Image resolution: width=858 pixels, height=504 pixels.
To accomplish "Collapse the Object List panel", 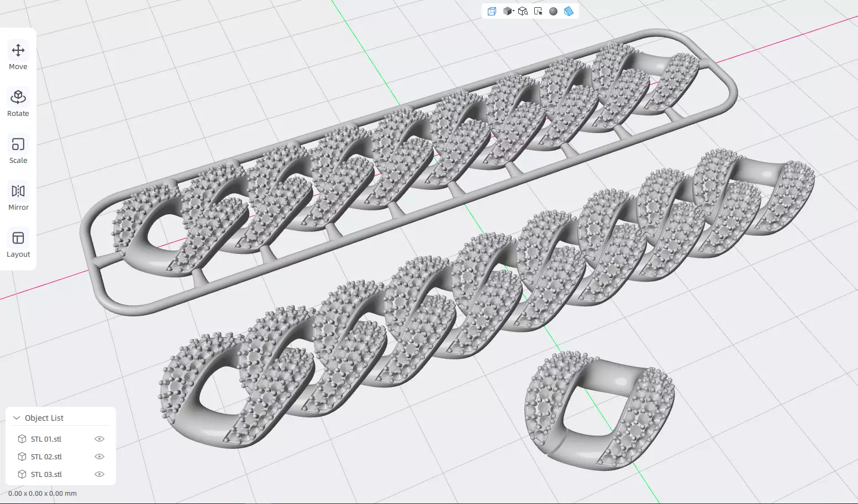I will coord(17,418).
